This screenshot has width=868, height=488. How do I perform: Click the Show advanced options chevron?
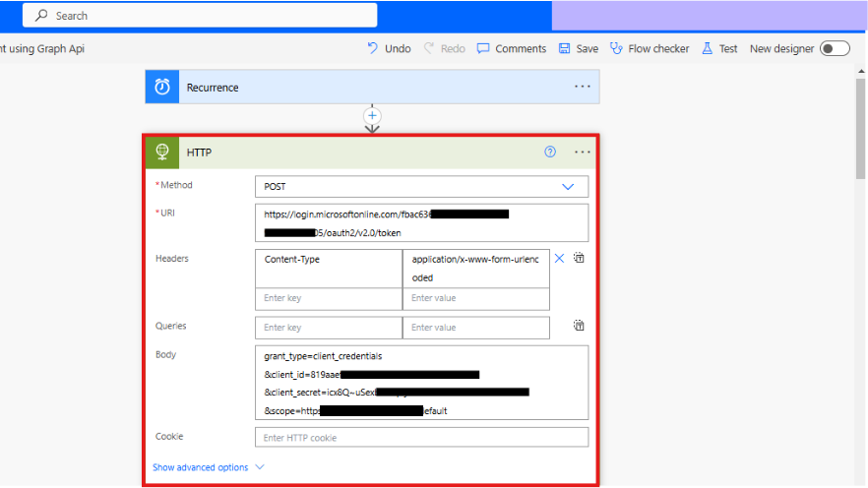[x=260, y=467]
